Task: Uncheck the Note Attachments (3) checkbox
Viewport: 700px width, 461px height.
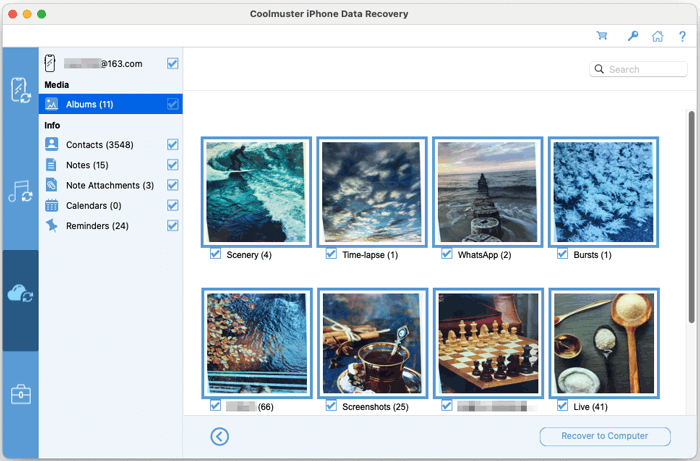Action: tap(173, 185)
